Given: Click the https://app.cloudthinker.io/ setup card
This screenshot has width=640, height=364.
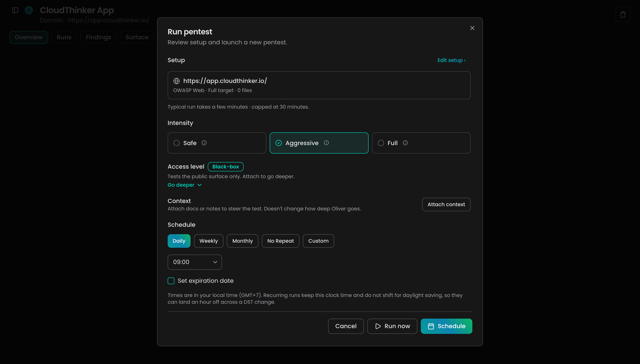Looking at the screenshot, I should pos(319,85).
